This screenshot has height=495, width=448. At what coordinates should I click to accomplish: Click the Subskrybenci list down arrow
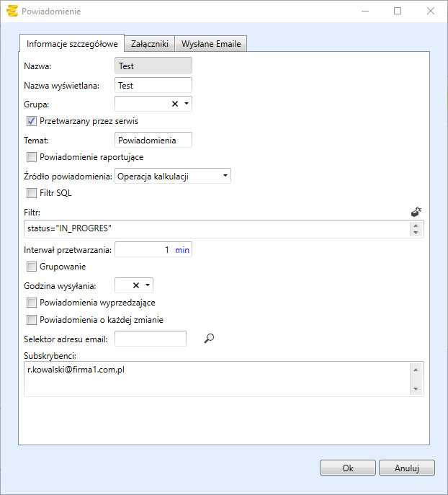point(415,389)
